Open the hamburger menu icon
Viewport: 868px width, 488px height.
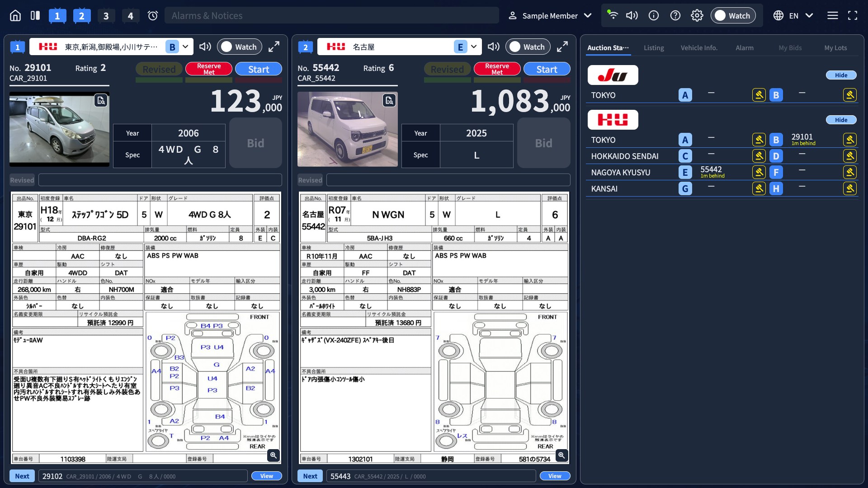(833, 16)
